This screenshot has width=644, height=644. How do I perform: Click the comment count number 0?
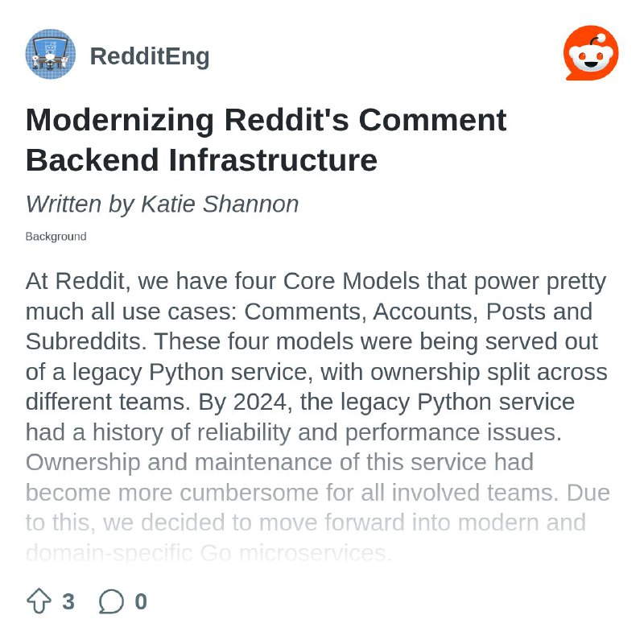click(x=141, y=601)
